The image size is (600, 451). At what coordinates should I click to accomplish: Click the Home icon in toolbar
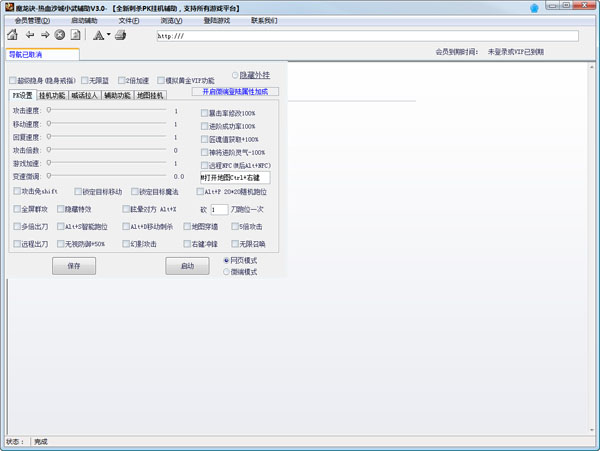tap(12, 35)
